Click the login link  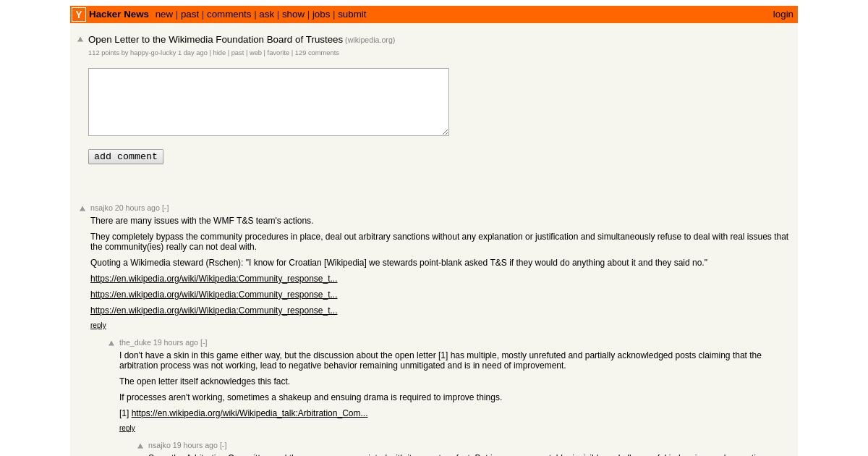783,14
